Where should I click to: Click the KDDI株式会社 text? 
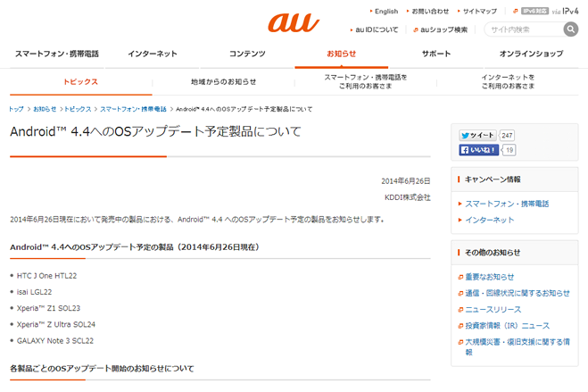408,197
